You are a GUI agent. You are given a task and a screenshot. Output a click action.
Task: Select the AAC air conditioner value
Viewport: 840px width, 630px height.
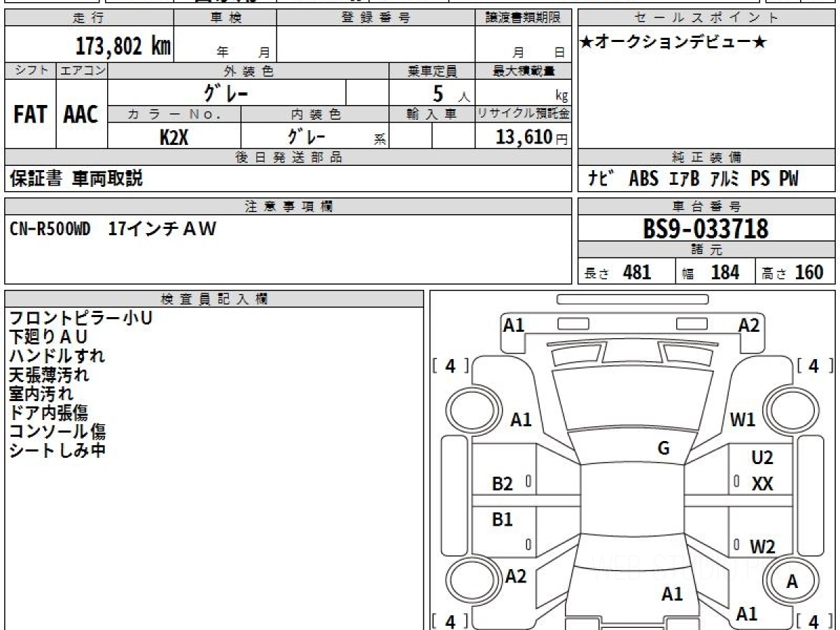pyautogui.click(x=81, y=115)
